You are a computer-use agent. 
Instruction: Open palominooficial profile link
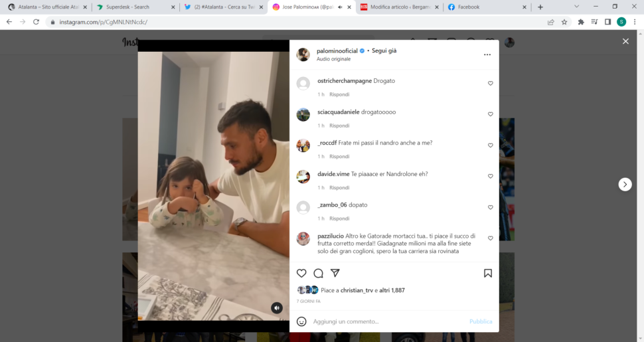(337, 51)
